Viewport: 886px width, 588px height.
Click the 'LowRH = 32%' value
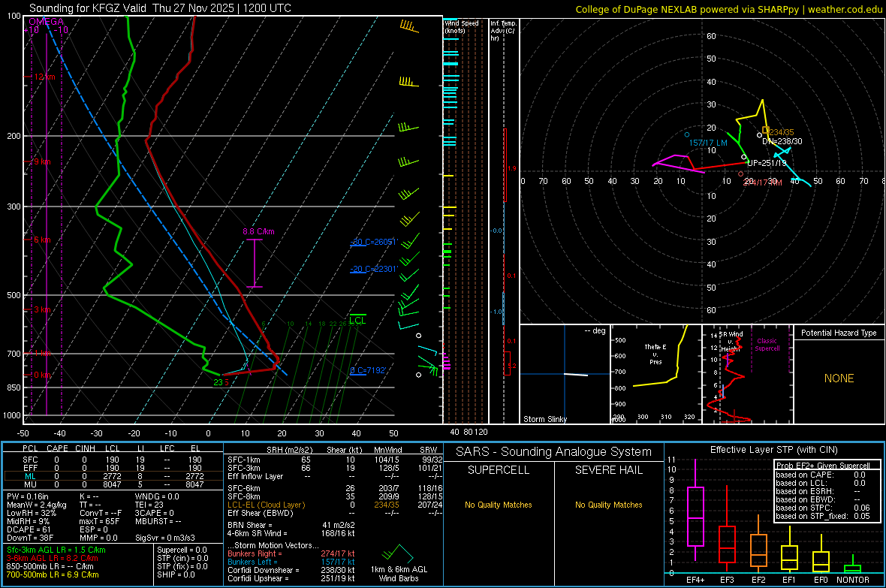[31, 514]
